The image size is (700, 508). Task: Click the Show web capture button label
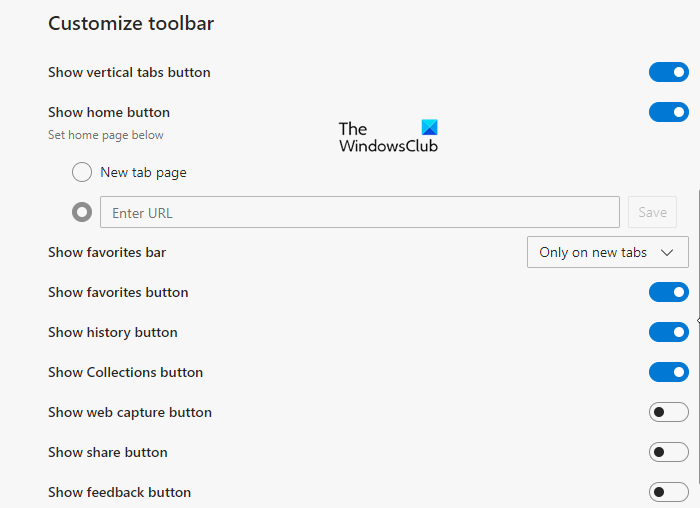130,412
